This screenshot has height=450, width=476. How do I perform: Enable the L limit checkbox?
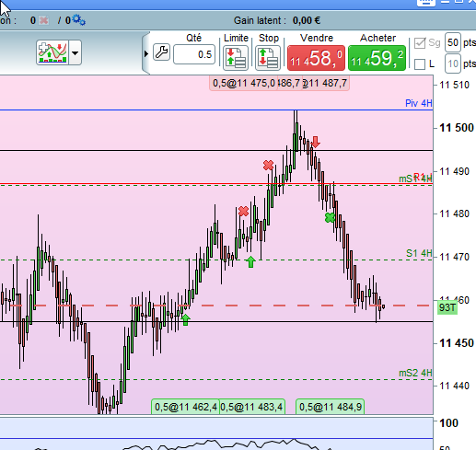[x=420, y=64]
